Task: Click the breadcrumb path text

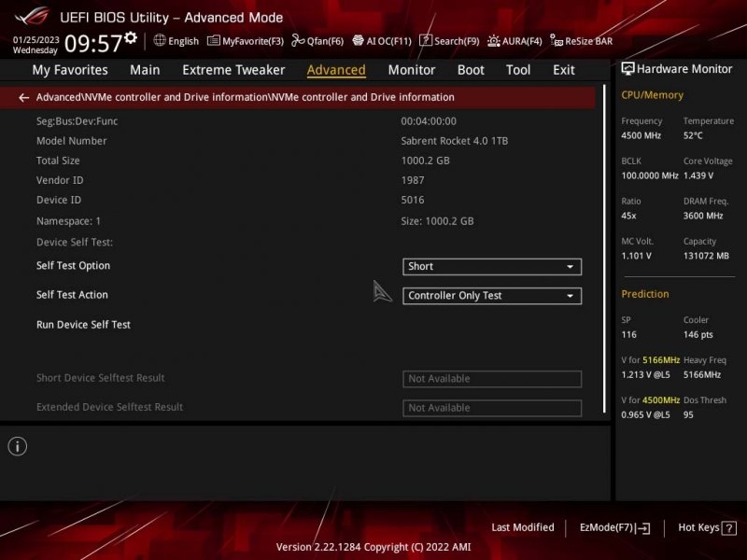Action: coord(246,97)
